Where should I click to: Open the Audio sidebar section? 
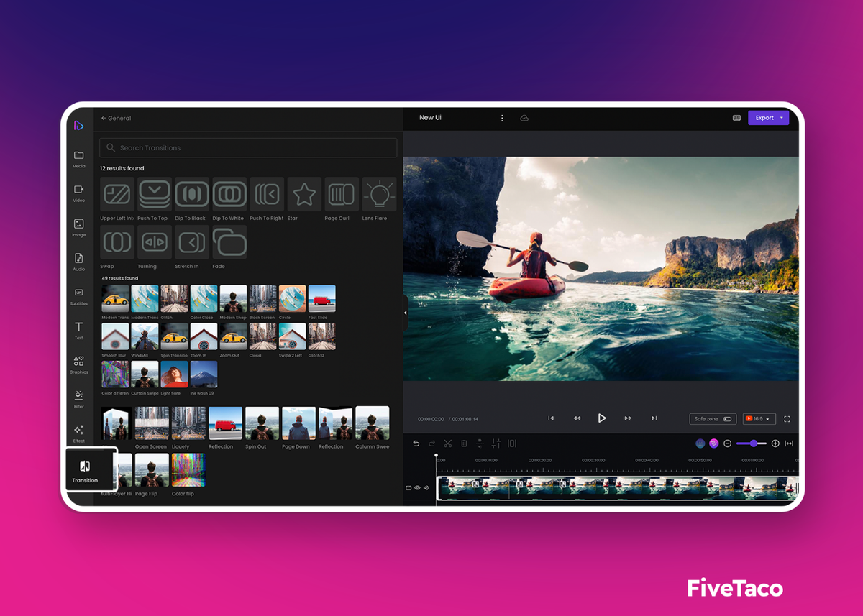pos(79,262)
